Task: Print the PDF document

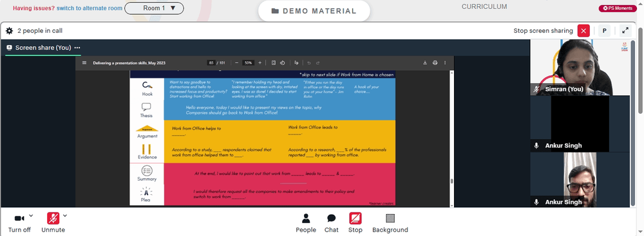Action: 435,63
